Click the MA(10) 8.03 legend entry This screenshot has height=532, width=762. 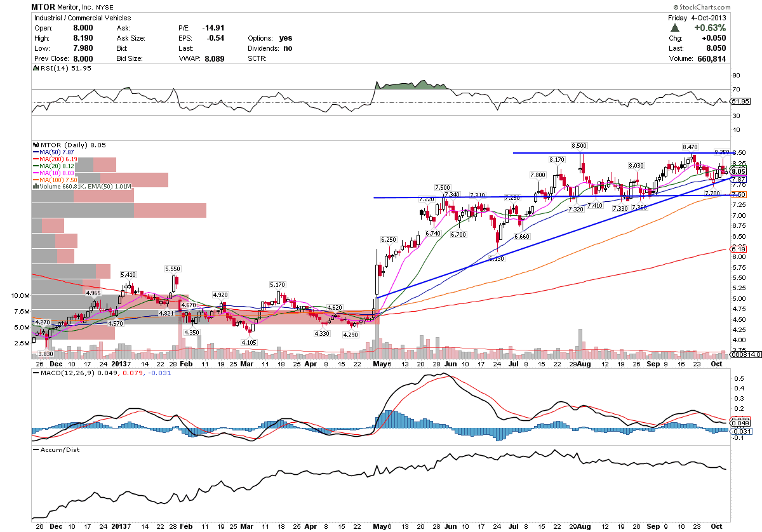(x=54, y=173)
